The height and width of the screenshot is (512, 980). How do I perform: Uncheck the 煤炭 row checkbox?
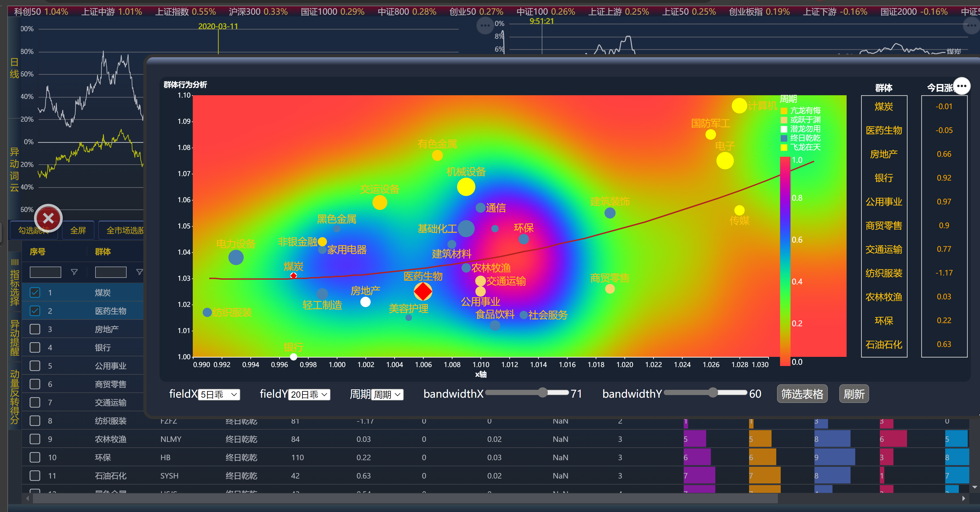tap(35, 292)
